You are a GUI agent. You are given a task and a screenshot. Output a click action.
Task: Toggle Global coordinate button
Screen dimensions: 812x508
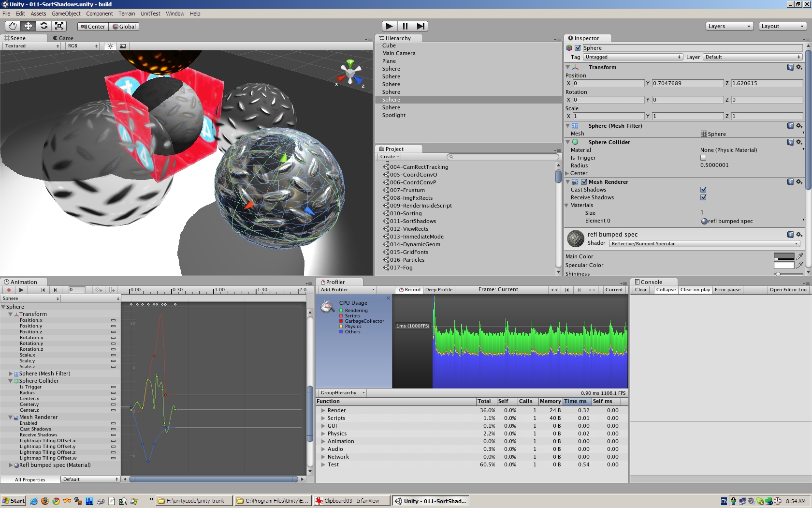124,27
